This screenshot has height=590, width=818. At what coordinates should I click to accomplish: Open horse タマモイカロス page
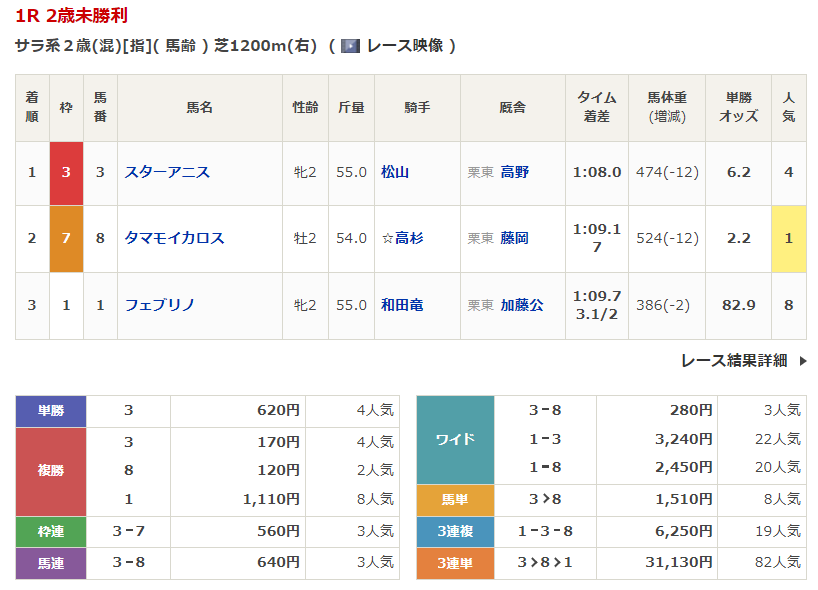174,238
